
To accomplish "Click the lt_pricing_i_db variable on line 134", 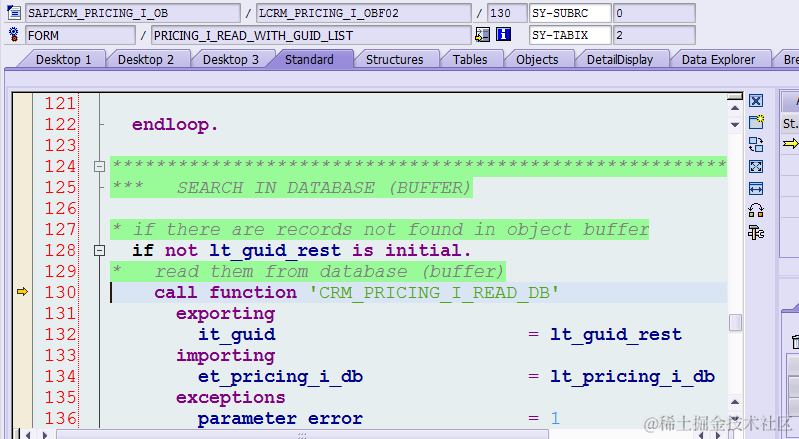I will click(632, 376).
